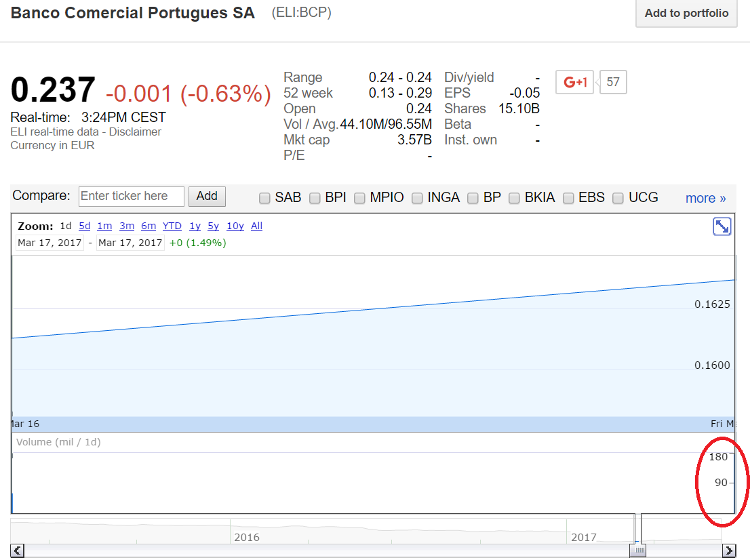Set chart zoom to 1y
Screen dimensions: 750x560
pos(195,226)
